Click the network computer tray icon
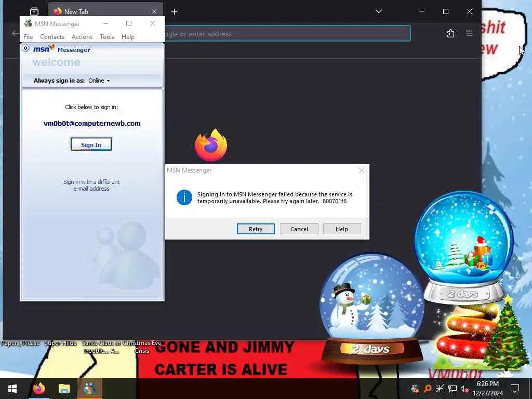532x399 pixels. [453, 389]
